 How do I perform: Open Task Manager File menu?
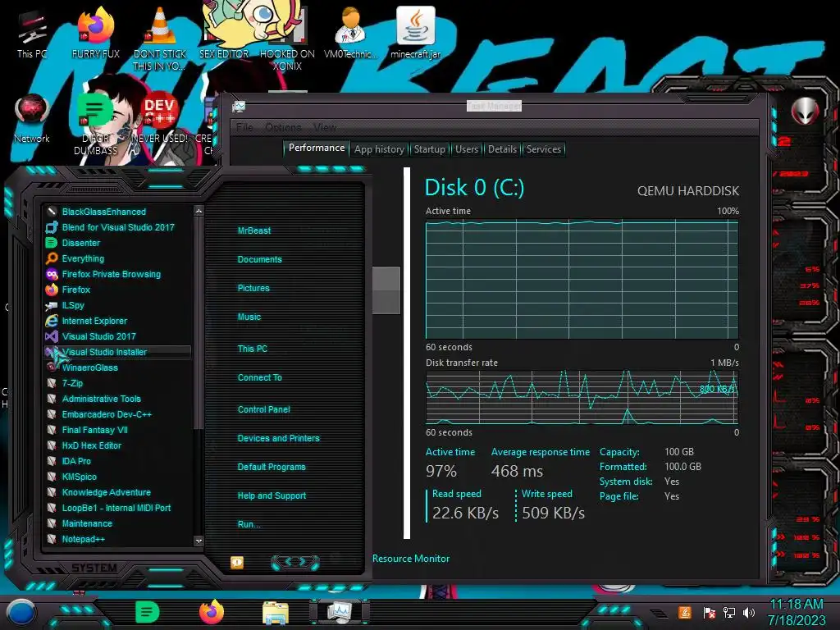244,127
